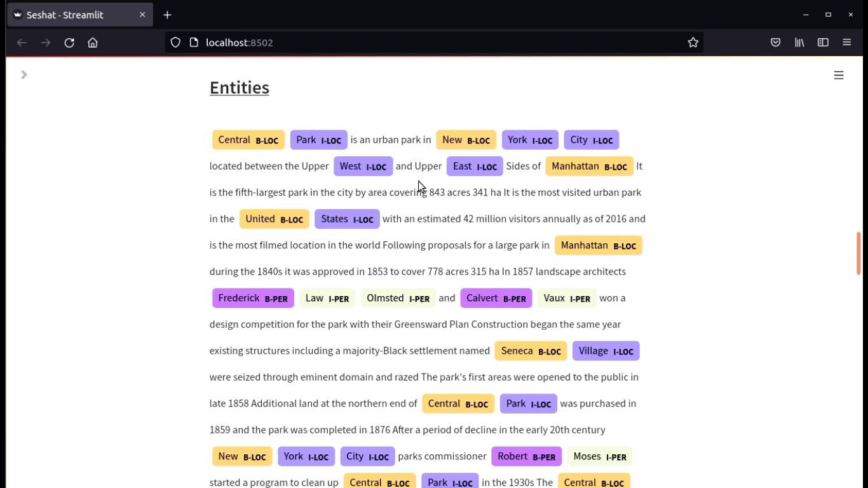This screenshot has height=488, width=868.
Task: Click the States I-LOC entity tag
Action: tap(347, 219)
